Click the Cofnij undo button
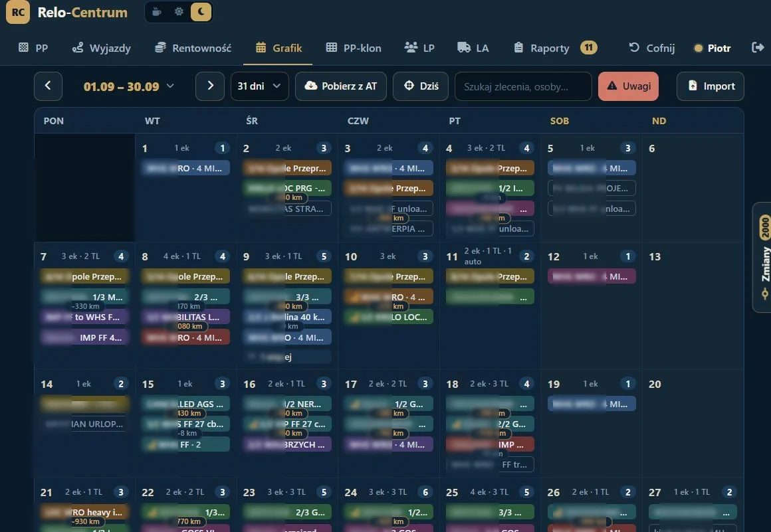 651,48
